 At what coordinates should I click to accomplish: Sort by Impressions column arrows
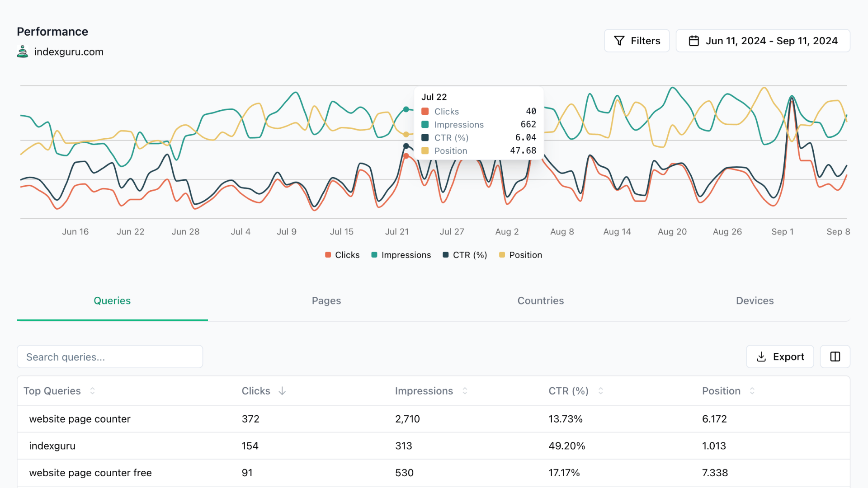(x=465, y=391)
